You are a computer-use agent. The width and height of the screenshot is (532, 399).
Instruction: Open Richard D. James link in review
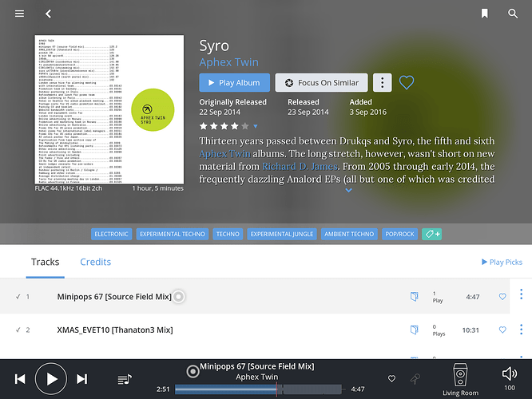pyautogui.click(x=300, y=167)
